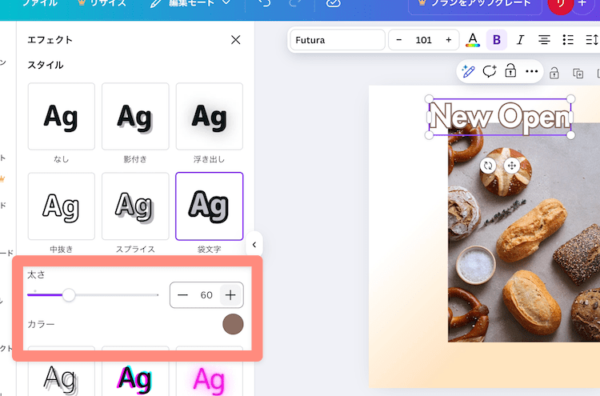600x396 pixels.
Task: Open the more options ellipsis menu
Action: [532, 71]
